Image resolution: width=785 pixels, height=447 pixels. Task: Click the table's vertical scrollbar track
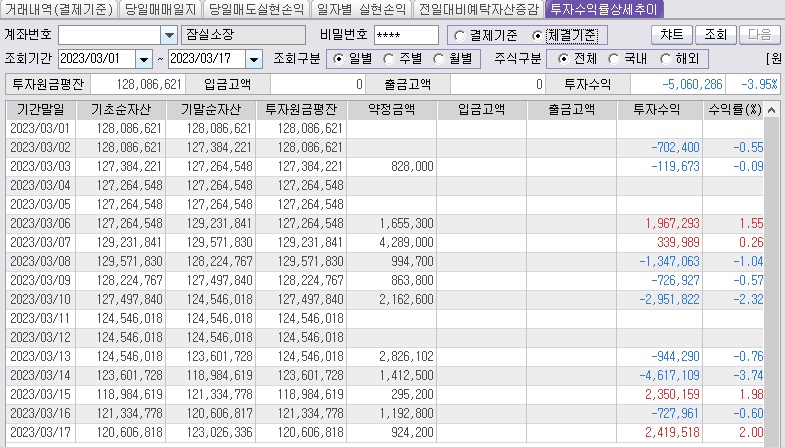pyautogui.click(x=771, y=280)
